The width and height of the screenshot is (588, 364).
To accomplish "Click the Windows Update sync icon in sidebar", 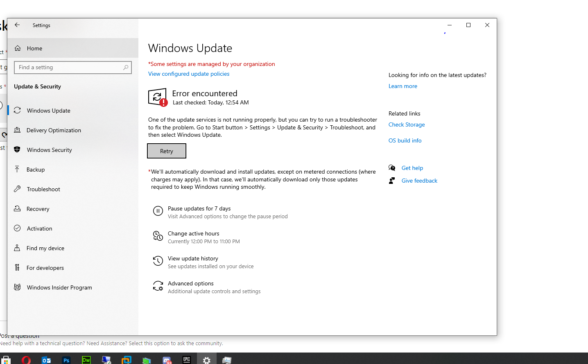I will pos(17,110).
